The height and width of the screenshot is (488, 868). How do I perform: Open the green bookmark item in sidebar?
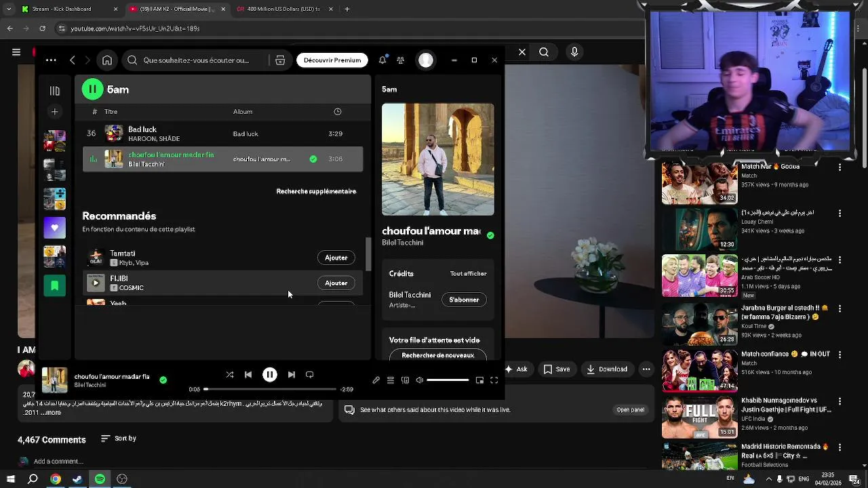55,285
